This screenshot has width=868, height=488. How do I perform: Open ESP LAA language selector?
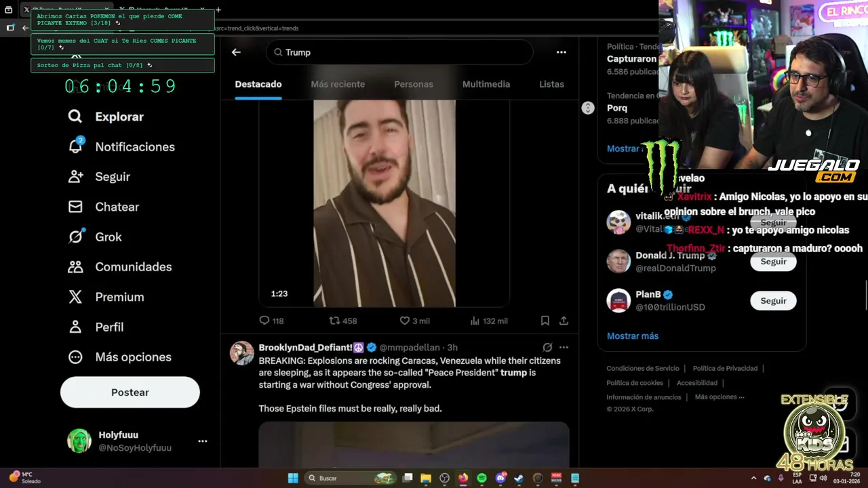(x=797, y=478)
